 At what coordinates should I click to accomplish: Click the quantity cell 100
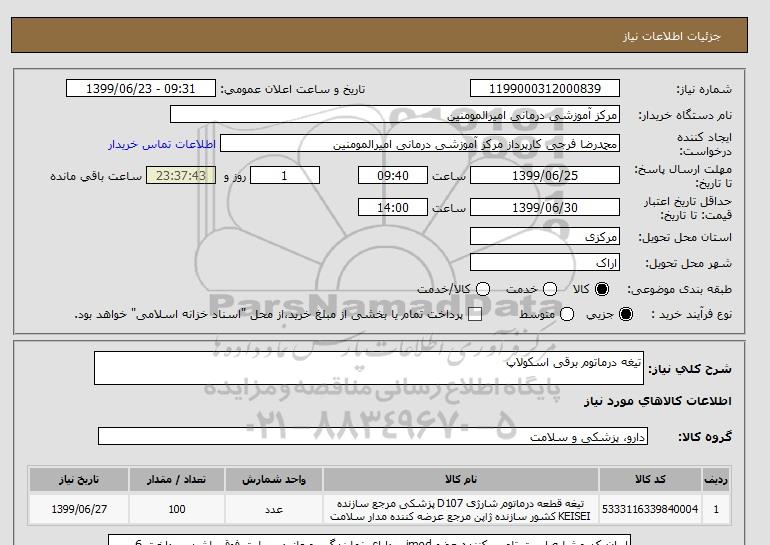click(x=177, y=509)
